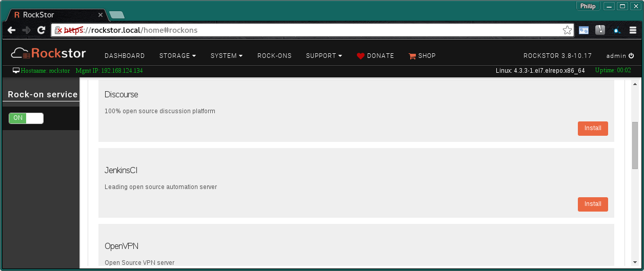
Task: Click the red heart Donate icon
Action: 360,56
